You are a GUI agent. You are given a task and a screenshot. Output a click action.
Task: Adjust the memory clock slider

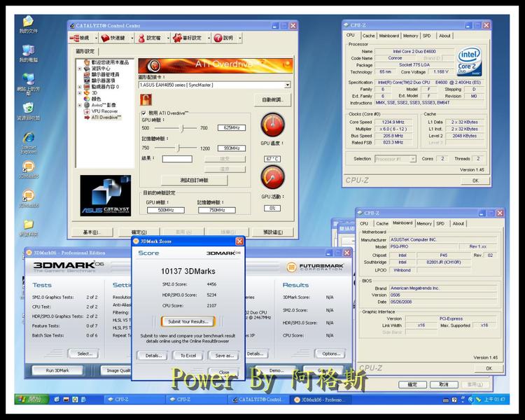178,148
